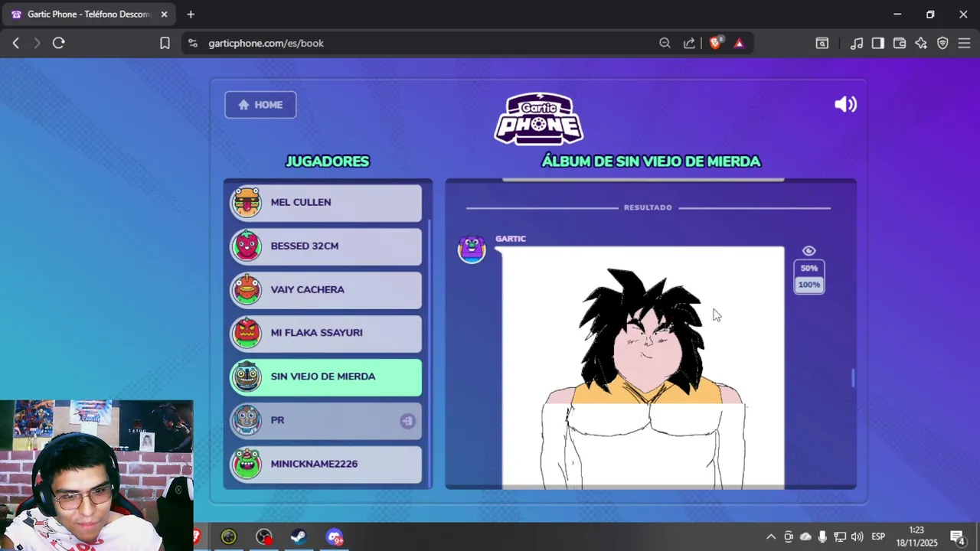Select player BESSED 32CM

click(x=325, y=246)
